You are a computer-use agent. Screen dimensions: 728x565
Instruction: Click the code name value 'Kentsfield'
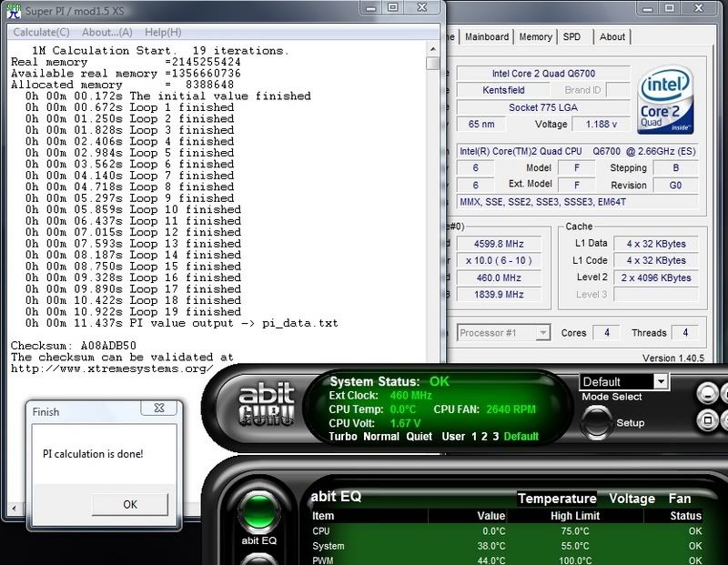pyautogui.click(x=503, y=90)
